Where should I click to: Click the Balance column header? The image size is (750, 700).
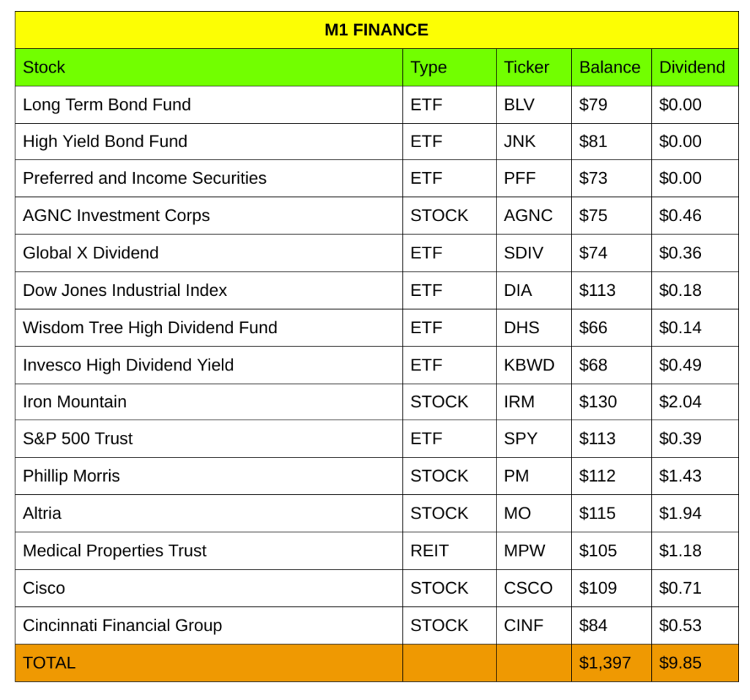[609, 67]
